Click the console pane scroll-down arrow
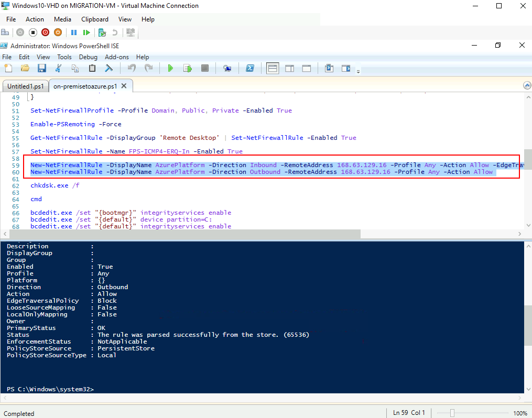Image resolution: width=532 pixels, height=418 pixels. [x=528, y=389]
